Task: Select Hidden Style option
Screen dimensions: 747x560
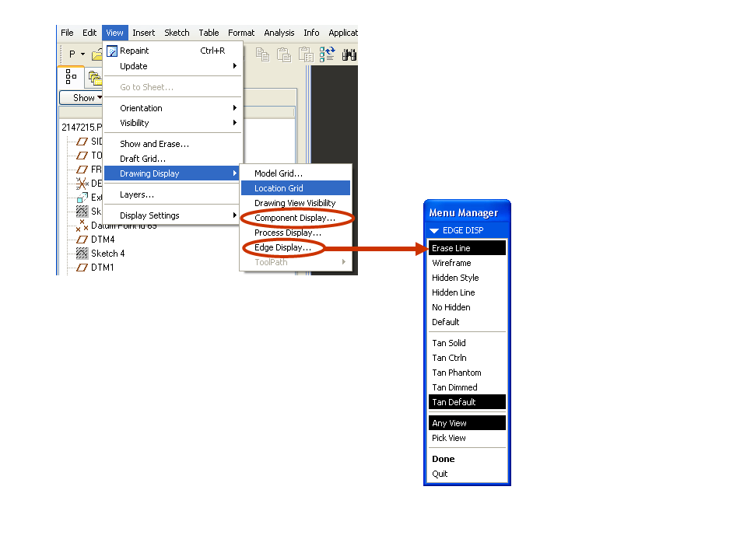Action: pyautogui.click(x=467, y=278)
